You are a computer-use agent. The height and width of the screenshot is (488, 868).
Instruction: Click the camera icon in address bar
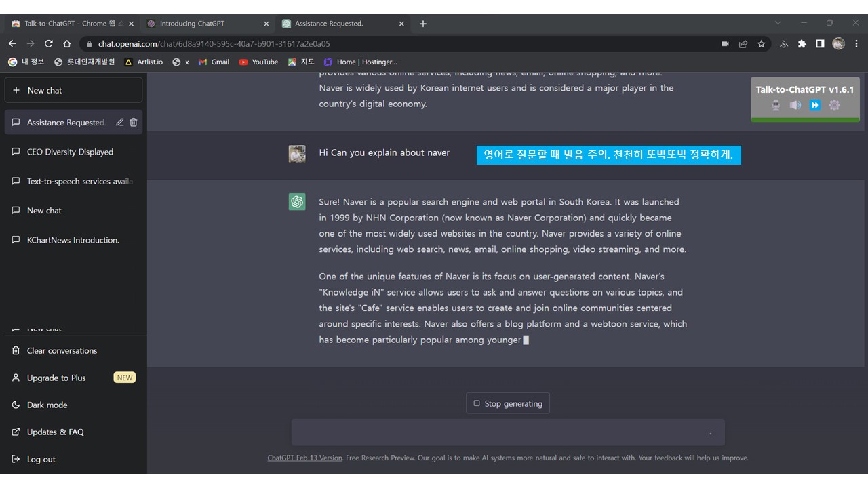coord(725,44)
